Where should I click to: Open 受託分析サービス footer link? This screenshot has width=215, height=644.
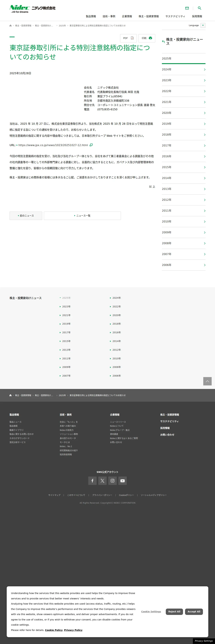point(18,442)
